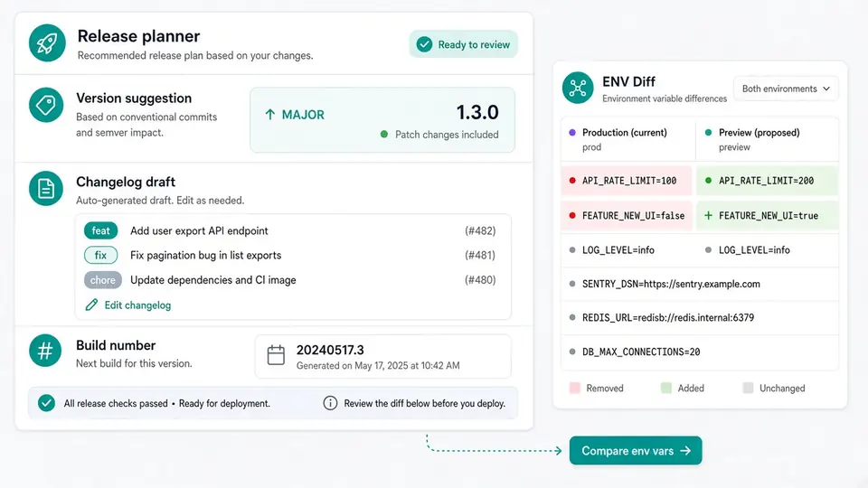Image resolution: width=868 pixels, height=488 pixels.
Task: Click the up arrow next to MAJOR
Action: pyautogui.click(x=269, y=115)
